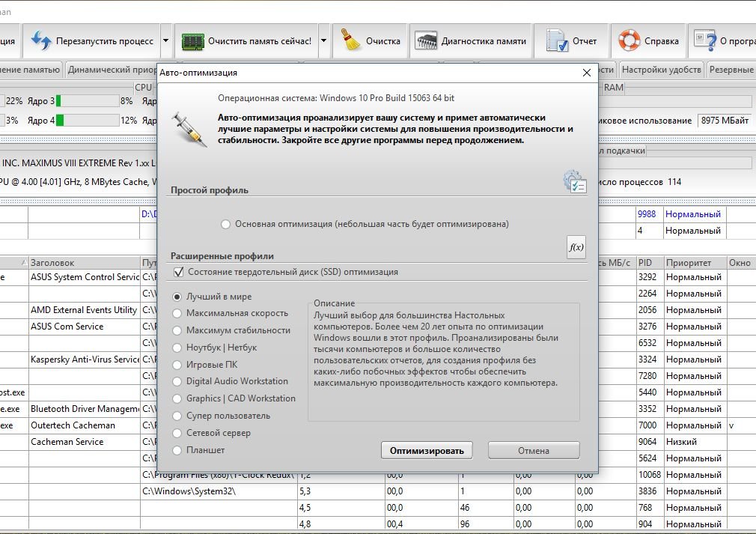Click the Restart process toolbar icon

point(41,40)
